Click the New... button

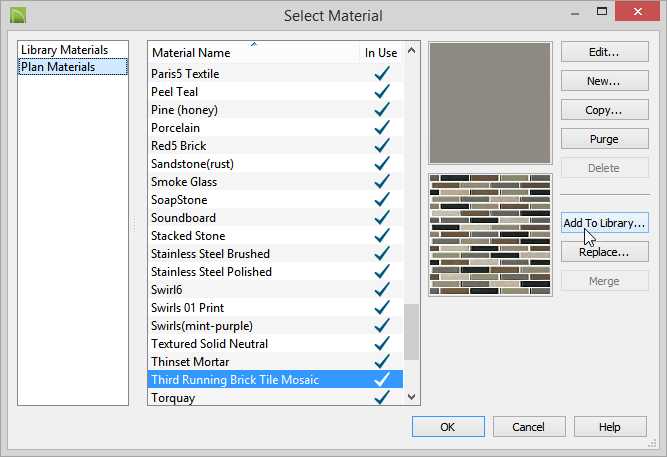pyautogui.click(x=604, y=81)
